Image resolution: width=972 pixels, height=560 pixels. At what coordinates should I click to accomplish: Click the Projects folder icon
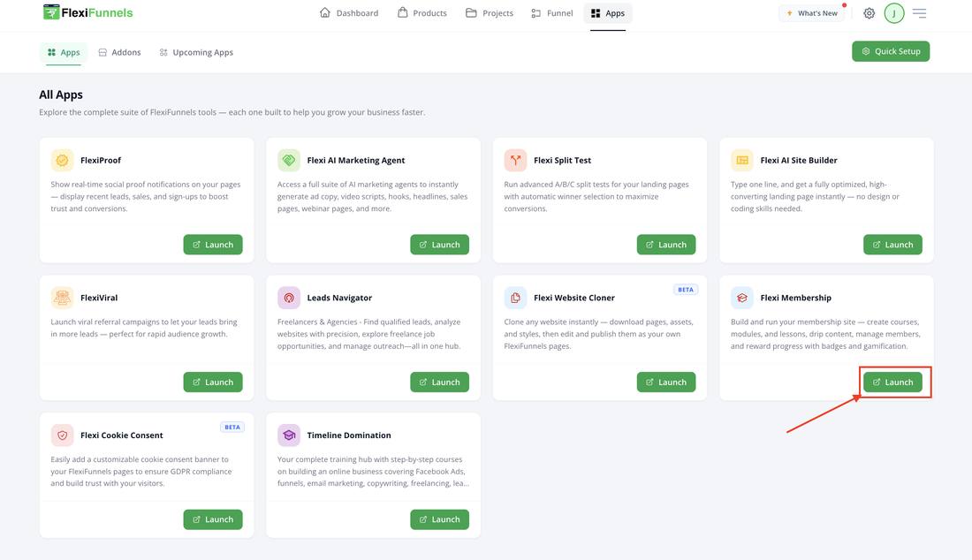471,12
